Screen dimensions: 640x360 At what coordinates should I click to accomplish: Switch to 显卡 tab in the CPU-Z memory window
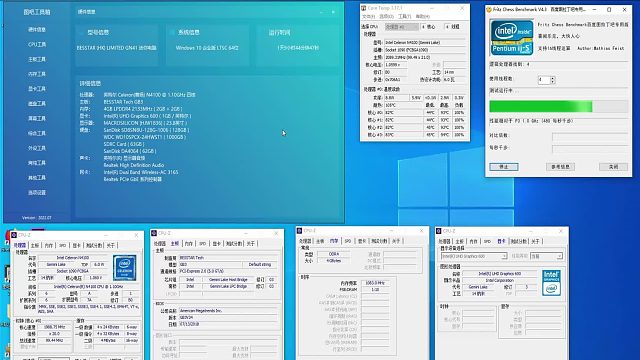coord(362,241)
